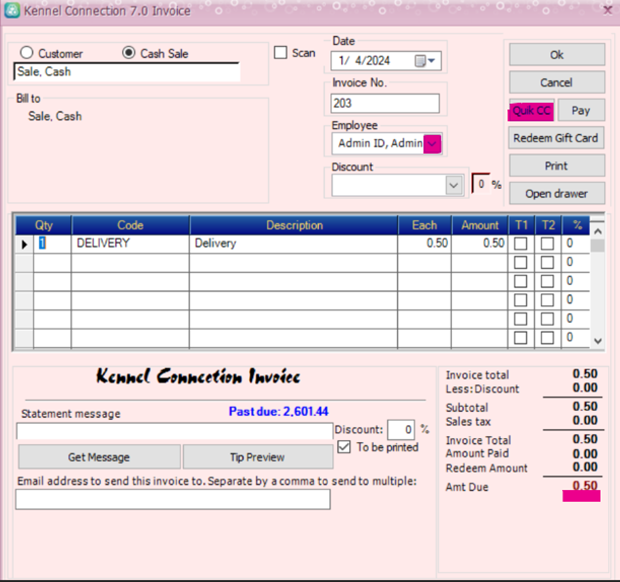Click the customer name field 'Sale, Cash'
Screen dimensions: 620x582
click(127, 72)
